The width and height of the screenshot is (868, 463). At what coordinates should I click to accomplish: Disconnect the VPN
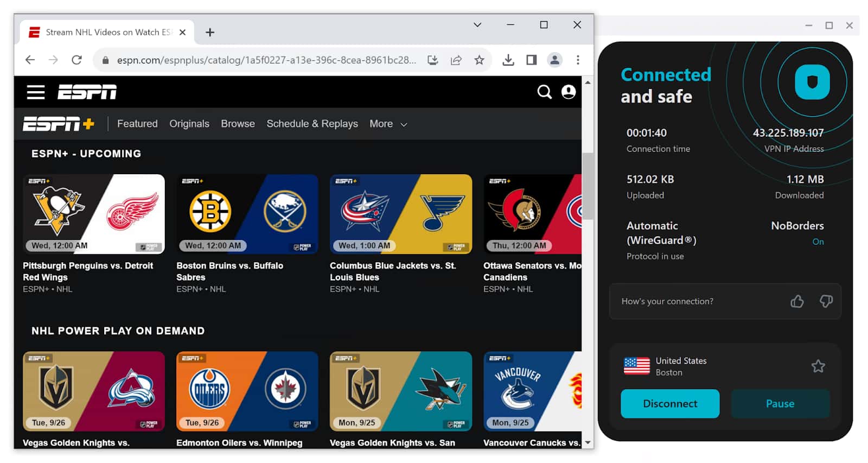click(x=670, y=403)
